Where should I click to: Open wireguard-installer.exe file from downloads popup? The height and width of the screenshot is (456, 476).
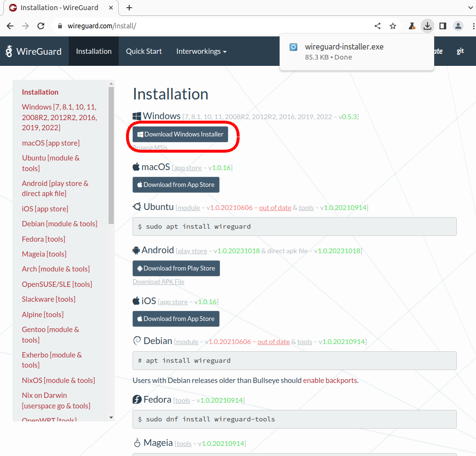click(x=344, y=47)
